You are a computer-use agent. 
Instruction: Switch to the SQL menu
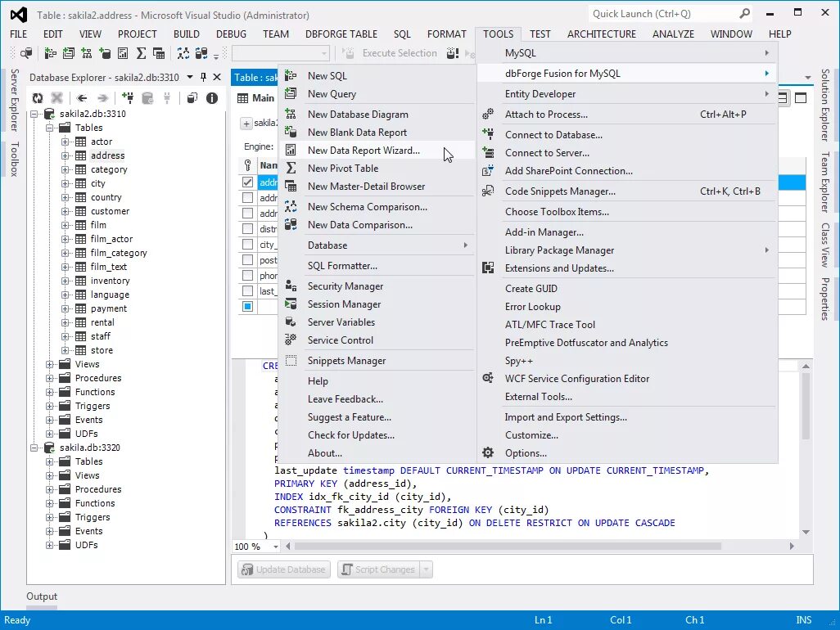(402, 34)
